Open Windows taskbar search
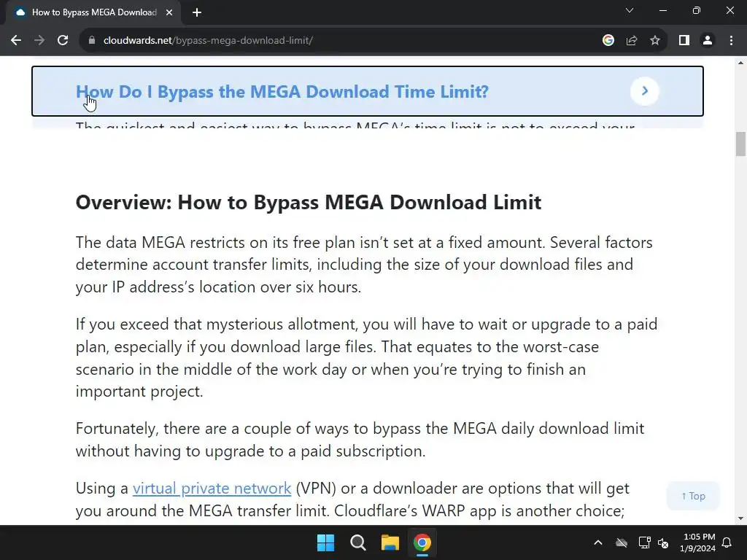Screen dimensions: 747x560 [x=357, y=542]
